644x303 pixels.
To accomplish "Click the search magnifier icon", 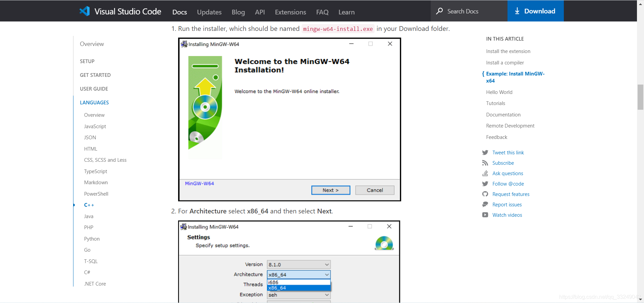I will point(439,11).
